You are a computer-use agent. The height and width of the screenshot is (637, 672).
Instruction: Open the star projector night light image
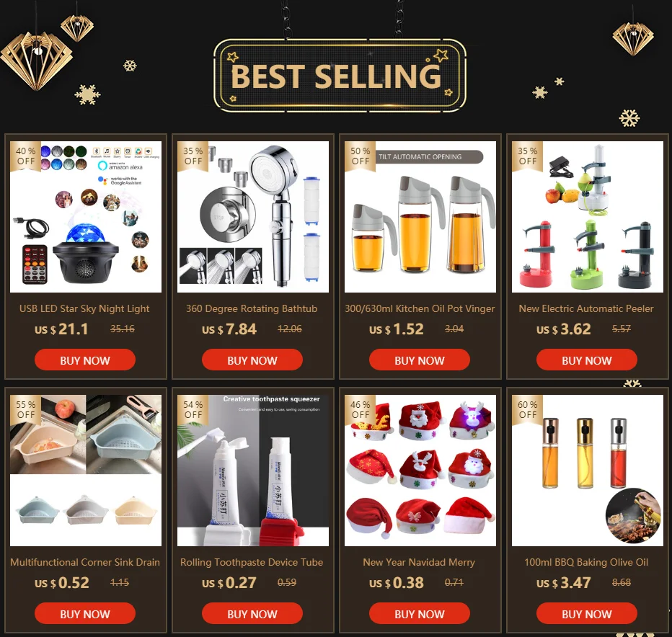click(86, 217)
